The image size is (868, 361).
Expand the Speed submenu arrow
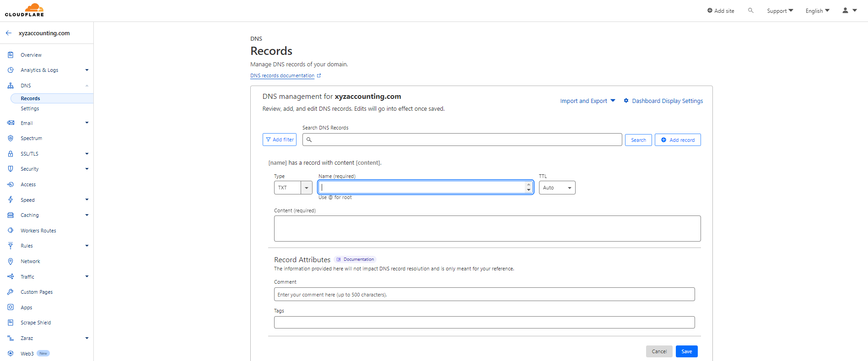[86, 199]
